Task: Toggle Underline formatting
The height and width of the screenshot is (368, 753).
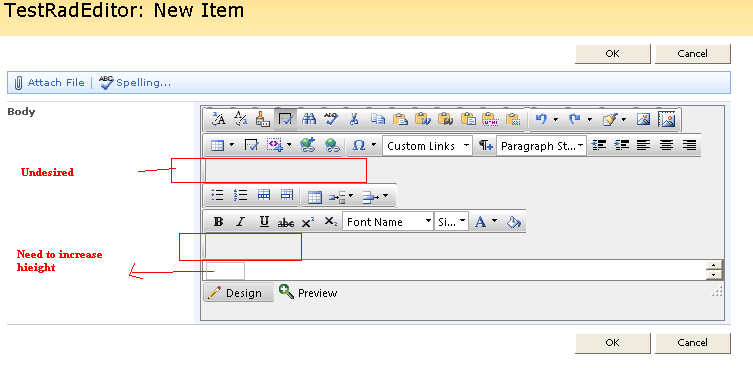Action: click(x=264, y=222)
